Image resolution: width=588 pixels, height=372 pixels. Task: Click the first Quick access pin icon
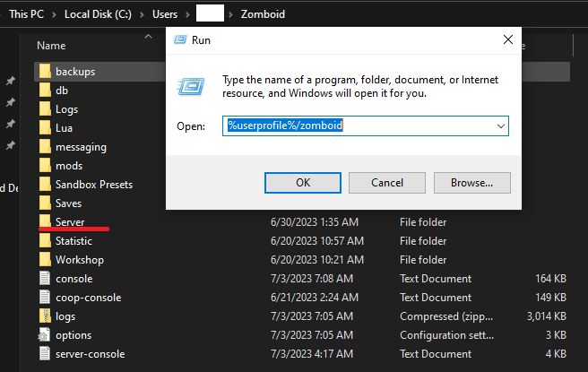click(x=11, y=81)
